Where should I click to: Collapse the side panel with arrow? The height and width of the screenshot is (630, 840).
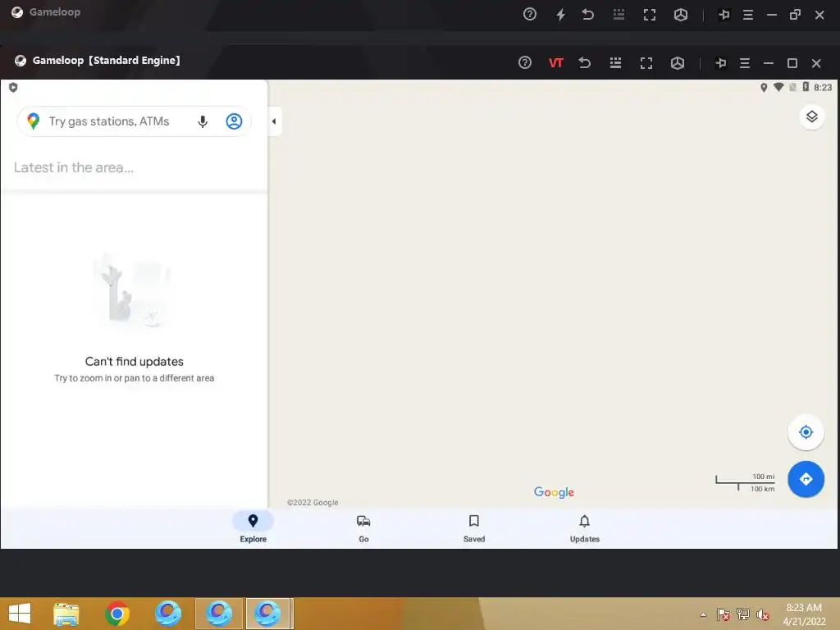[x=274, y=121]
